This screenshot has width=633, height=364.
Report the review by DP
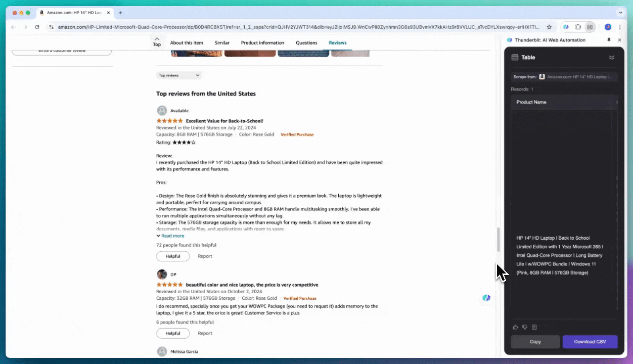[x=205, y=333]
